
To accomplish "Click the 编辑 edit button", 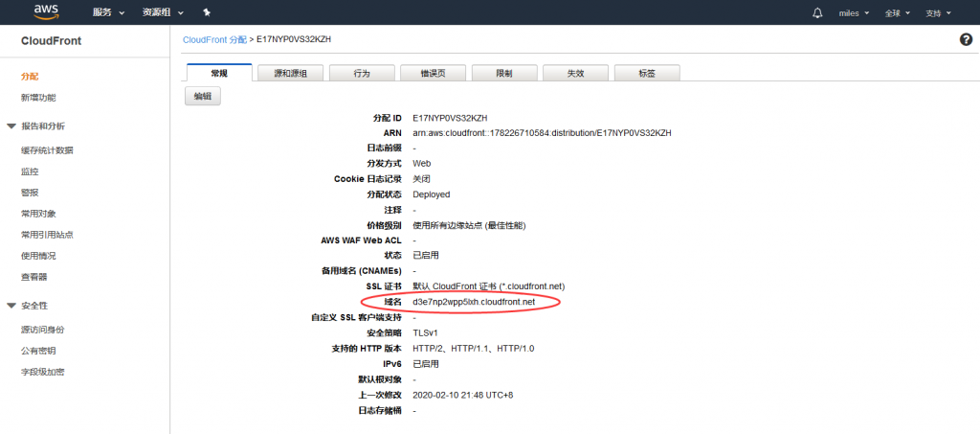I will (x=203, y=97).
